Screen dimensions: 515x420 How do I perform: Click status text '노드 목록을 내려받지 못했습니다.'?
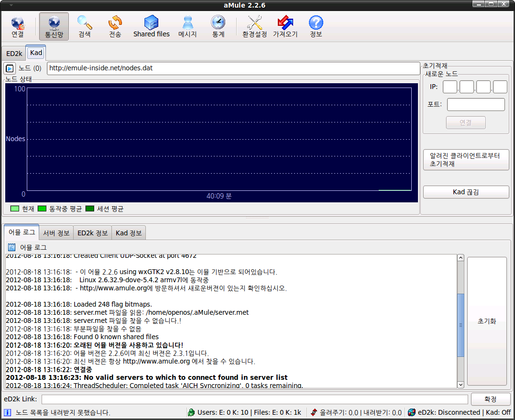[x=63, y=412]
